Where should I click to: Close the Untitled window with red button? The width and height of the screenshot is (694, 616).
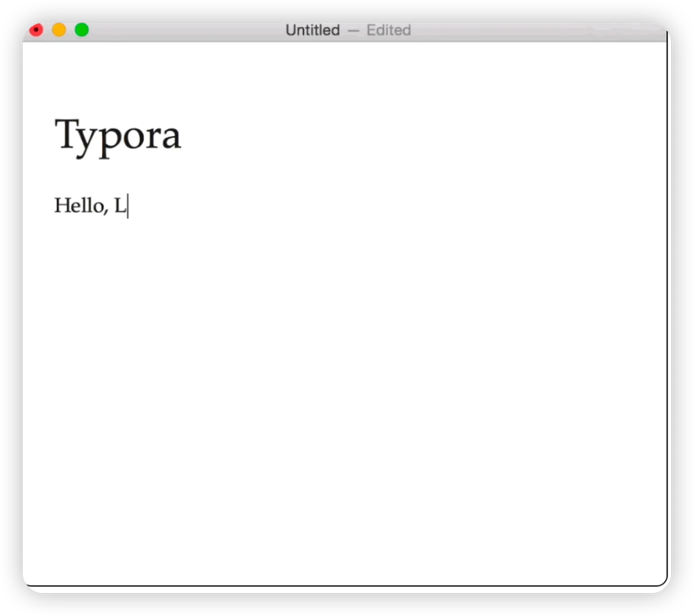tap(36, 30)
